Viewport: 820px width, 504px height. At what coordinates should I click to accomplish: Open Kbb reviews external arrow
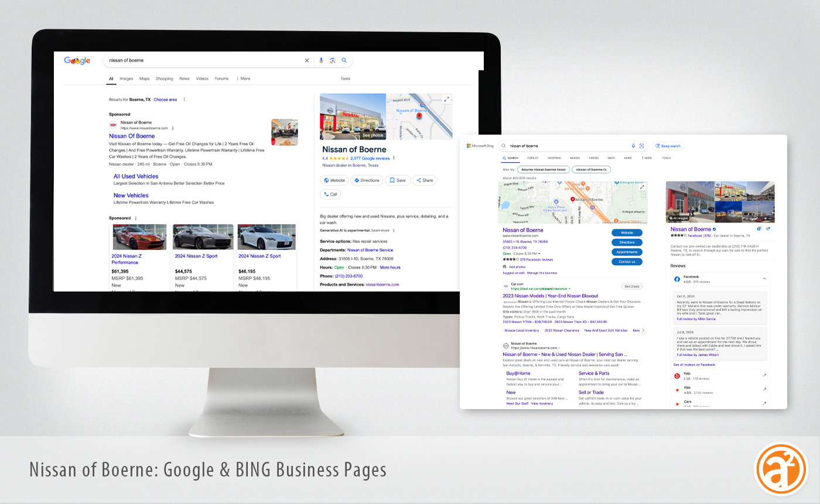coord(764,389)
